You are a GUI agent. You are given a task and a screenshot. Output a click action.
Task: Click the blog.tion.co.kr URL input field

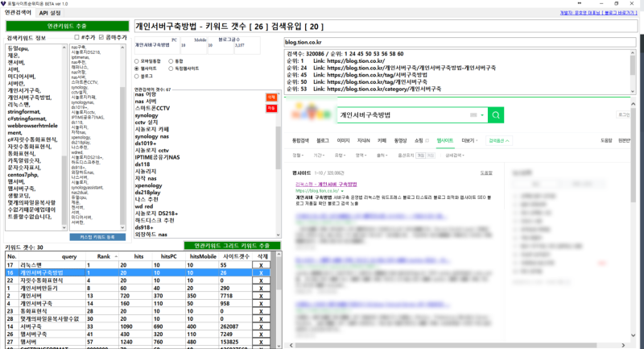point(460,43)
